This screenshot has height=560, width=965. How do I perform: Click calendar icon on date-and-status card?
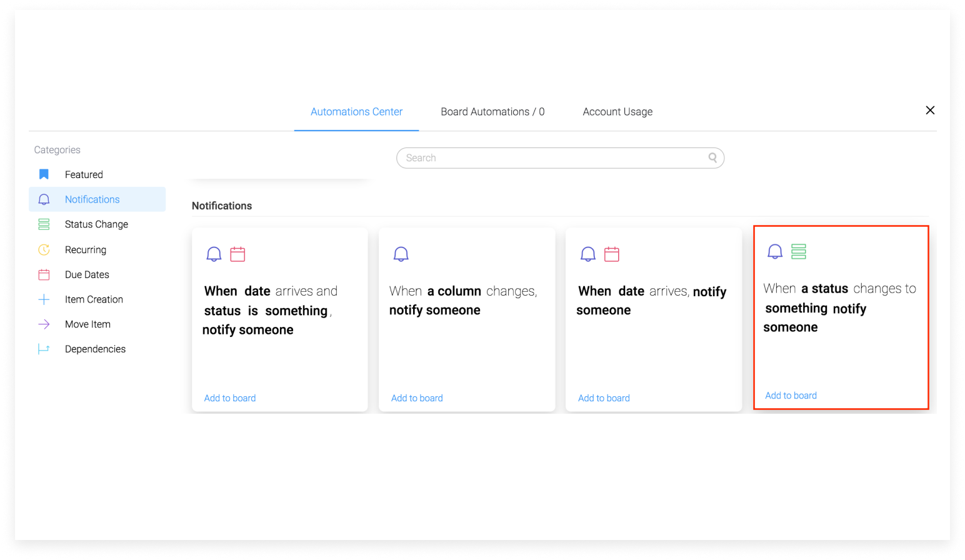point(237,254)
